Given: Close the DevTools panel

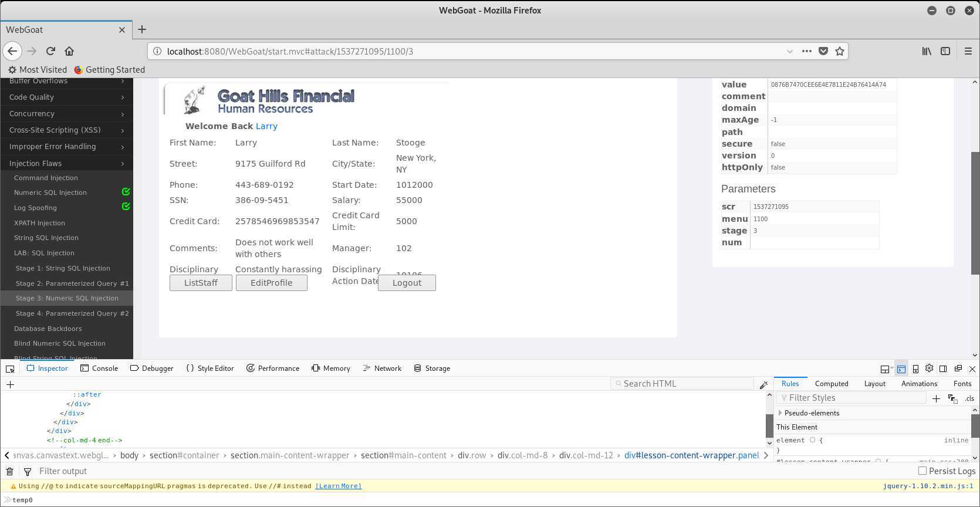Looking at the screenshot, I should 972,369.
